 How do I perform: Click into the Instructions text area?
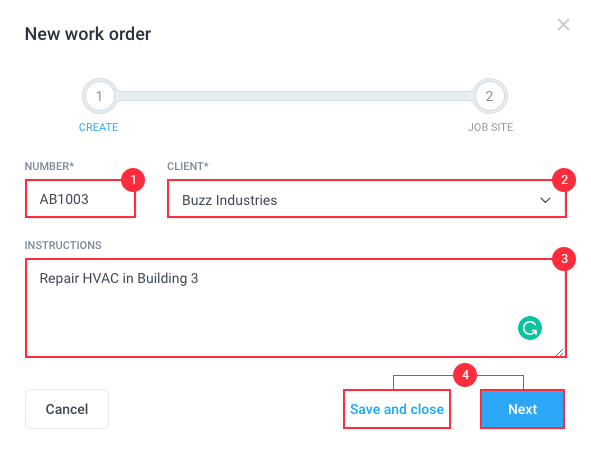(x=296, y=308)
